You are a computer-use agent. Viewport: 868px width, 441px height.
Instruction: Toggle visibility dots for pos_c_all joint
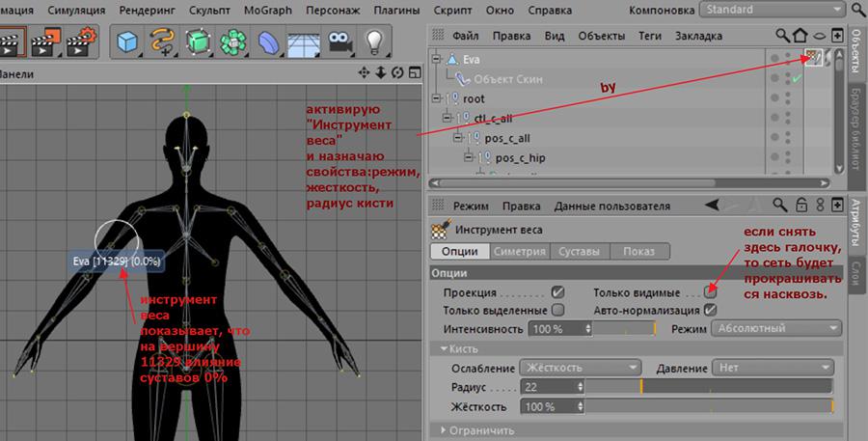click(x=788, y=138)
